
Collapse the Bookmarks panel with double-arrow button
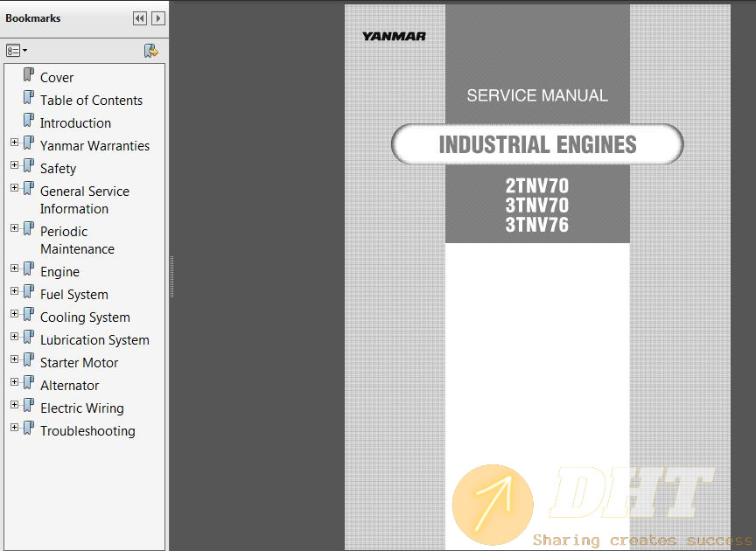click(x=140, y=18)
